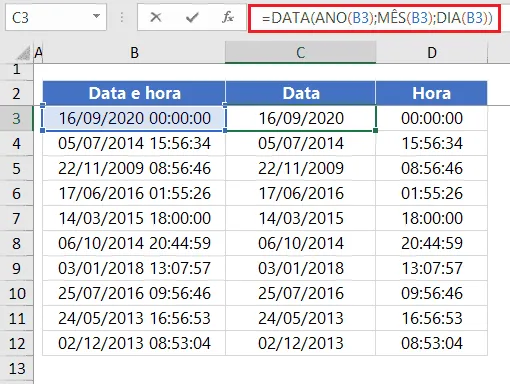This screenshot has width=510, height=384.
Task: Select Hora cell 01:55:26
Action: 432,193
